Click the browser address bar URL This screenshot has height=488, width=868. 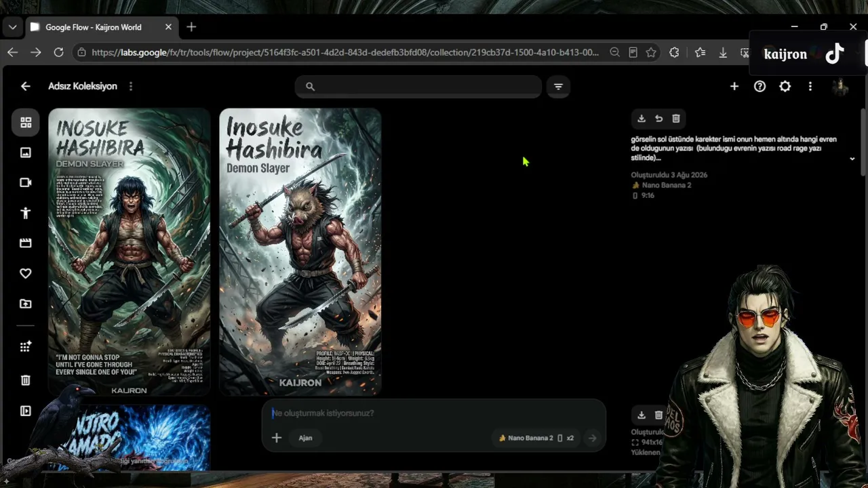pos(345,52)
